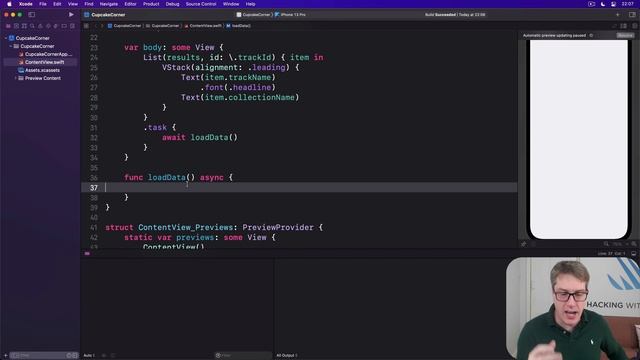Open the View menu
Image resolution: width=640 pixels, height=360 pixels.
(x=73, y=4)
